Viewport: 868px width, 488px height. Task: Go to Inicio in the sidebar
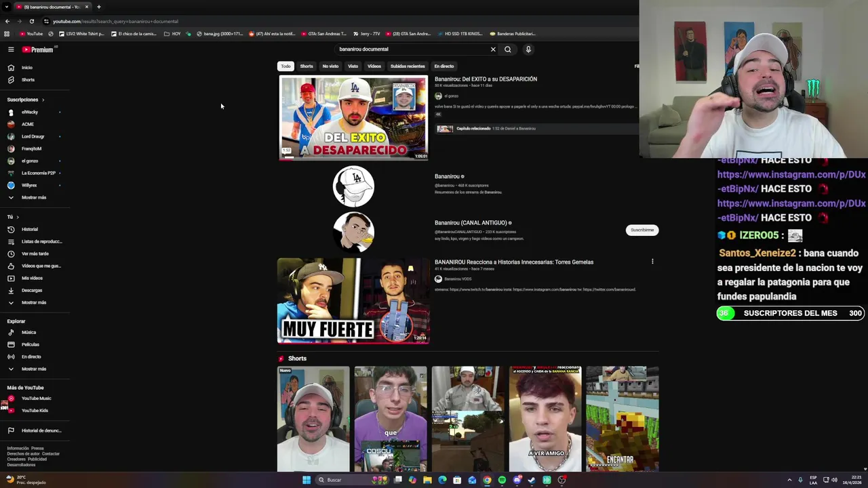tap(27, 68)
